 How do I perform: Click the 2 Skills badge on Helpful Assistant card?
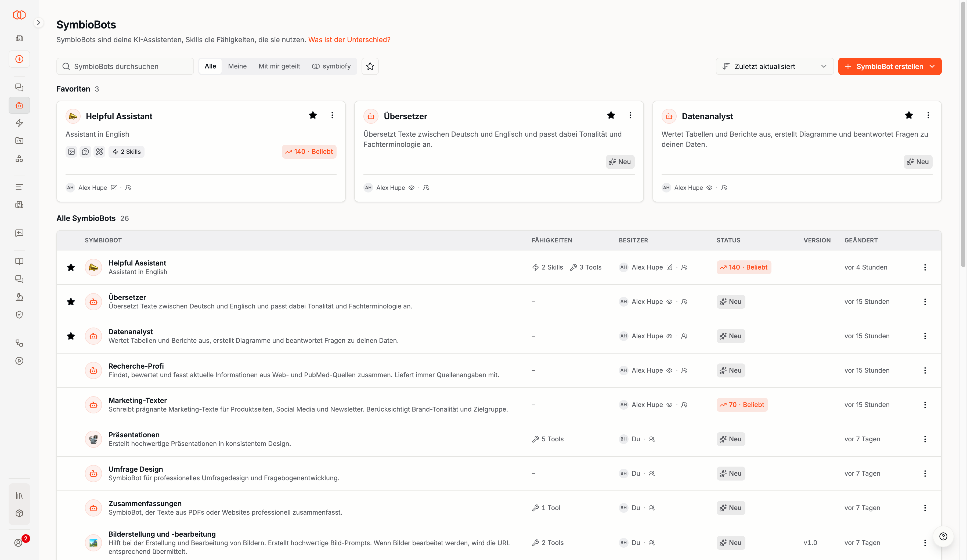tap(127, 152)
